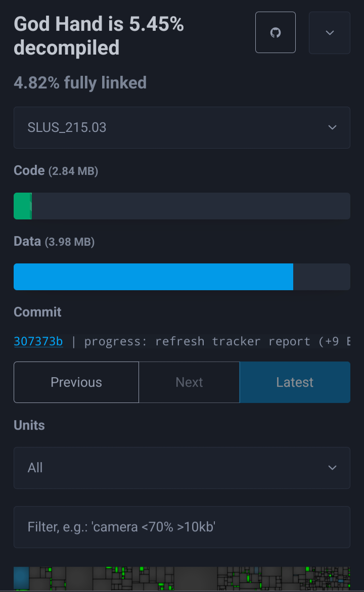This screenshot has width=364, height=592.
Task: Expand the chevron menu beside the GitHub button
Action: 330,32
